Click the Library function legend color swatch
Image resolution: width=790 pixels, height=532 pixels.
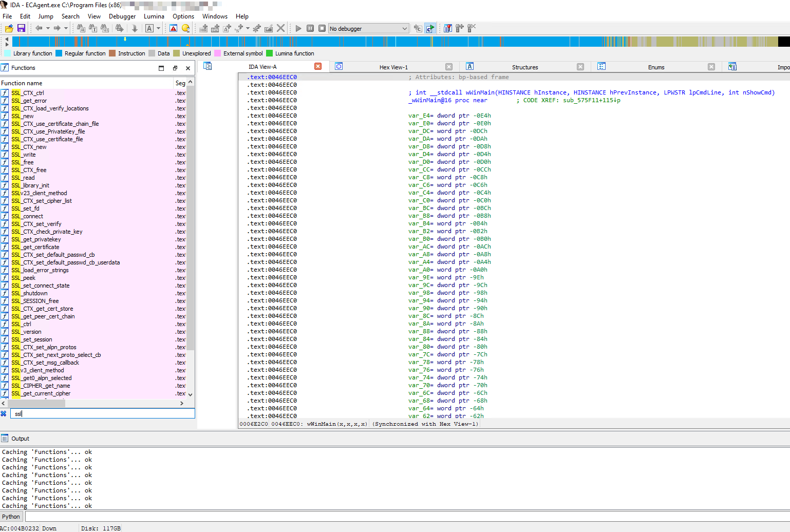(7, 53)
